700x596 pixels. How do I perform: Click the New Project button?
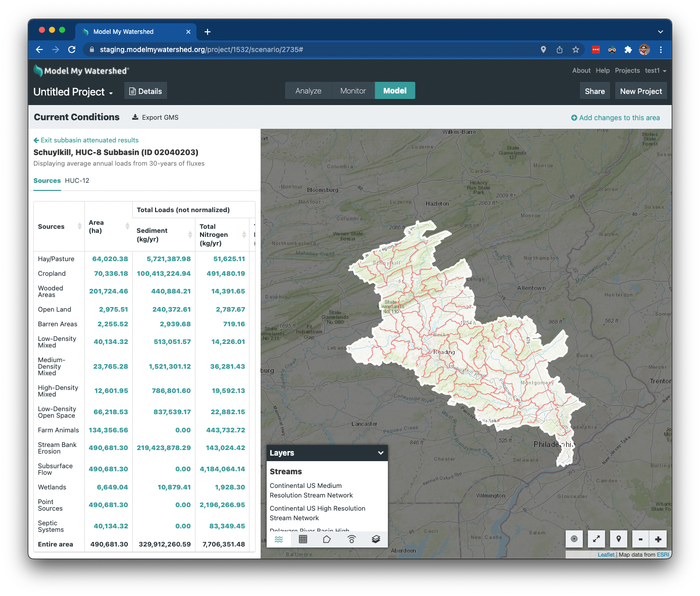click(641, 91)
